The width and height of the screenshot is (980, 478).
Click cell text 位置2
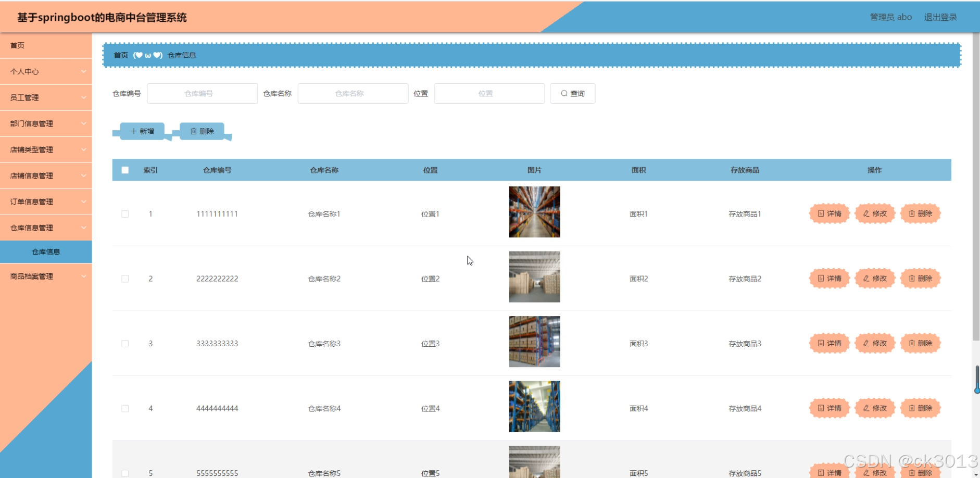[431, 279]
